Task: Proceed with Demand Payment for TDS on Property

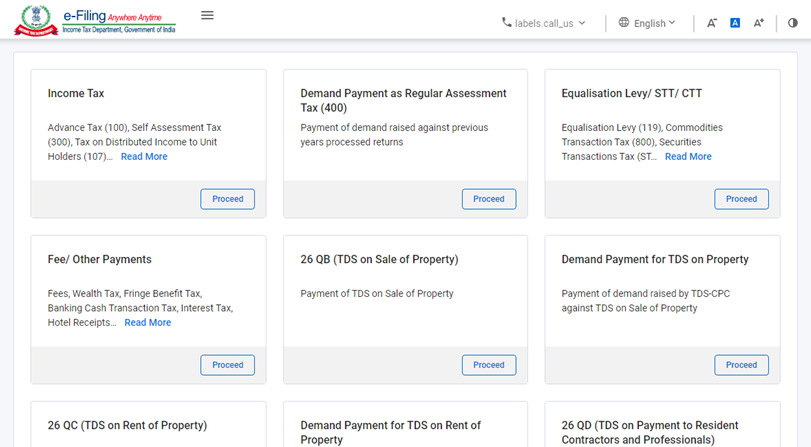Action: point(741,365)
